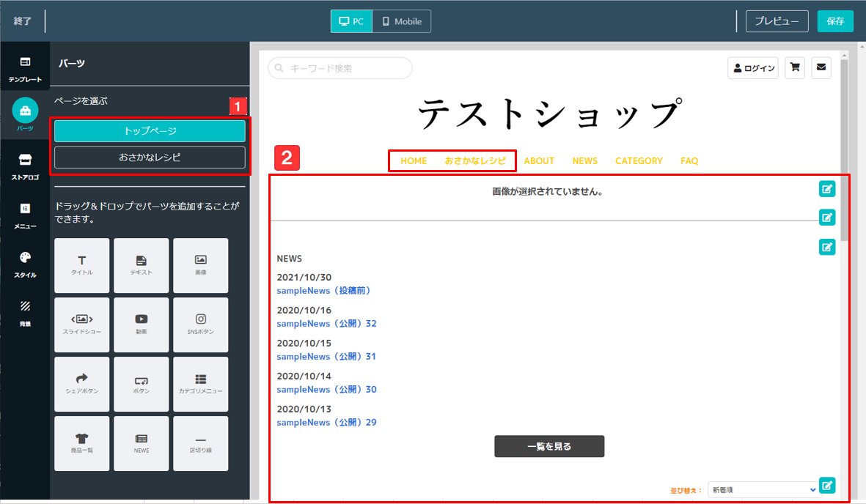This screenshot has height=504, width=866.
Task: Click the 一覧を見る button
Action: click(x=549, y=446)
